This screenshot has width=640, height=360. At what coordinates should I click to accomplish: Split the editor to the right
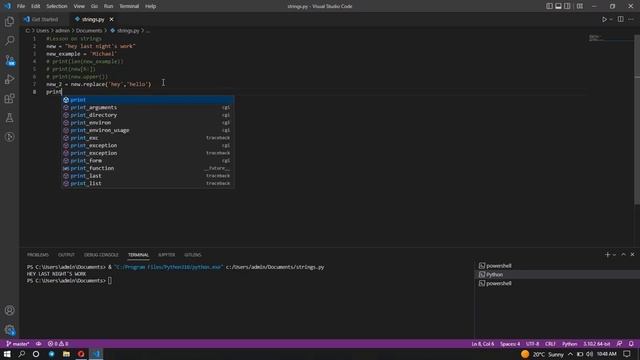[620, 19]
